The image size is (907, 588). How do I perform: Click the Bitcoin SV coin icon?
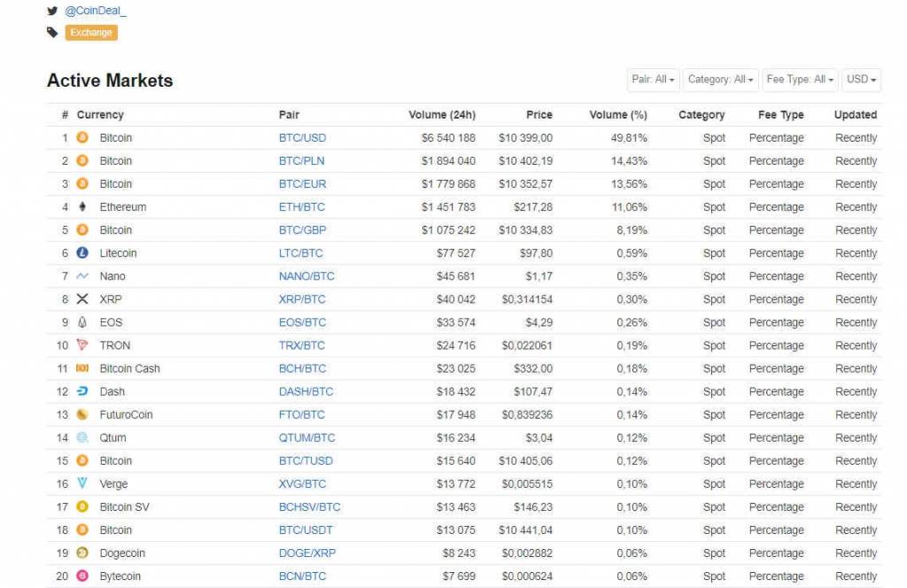[x=82, y=507]
